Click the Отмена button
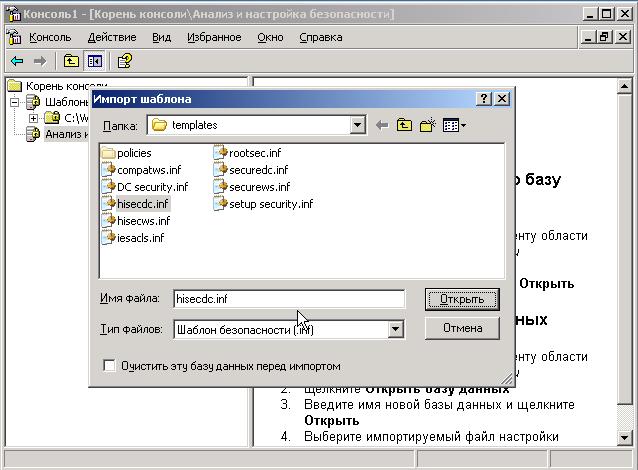The image size is (638, 470). (x=462, y=328)
